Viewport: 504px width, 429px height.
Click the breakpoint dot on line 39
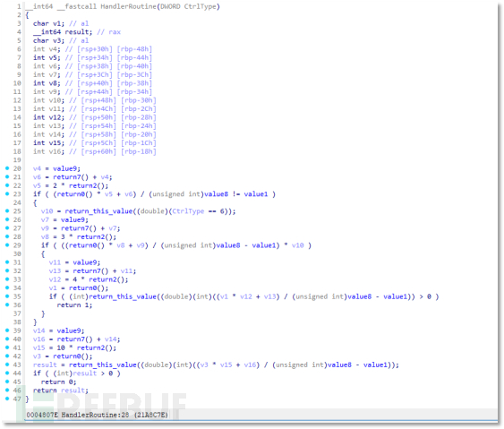7,330
